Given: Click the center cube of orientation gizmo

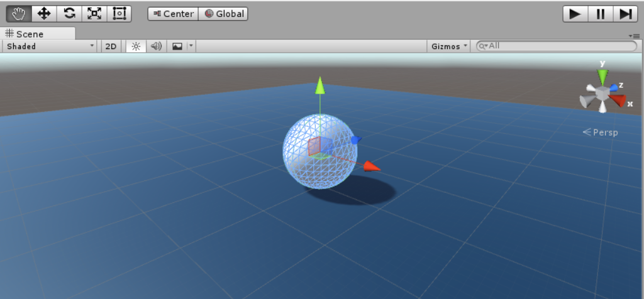Looking at the screenshot, I should [x=602, y=94].
